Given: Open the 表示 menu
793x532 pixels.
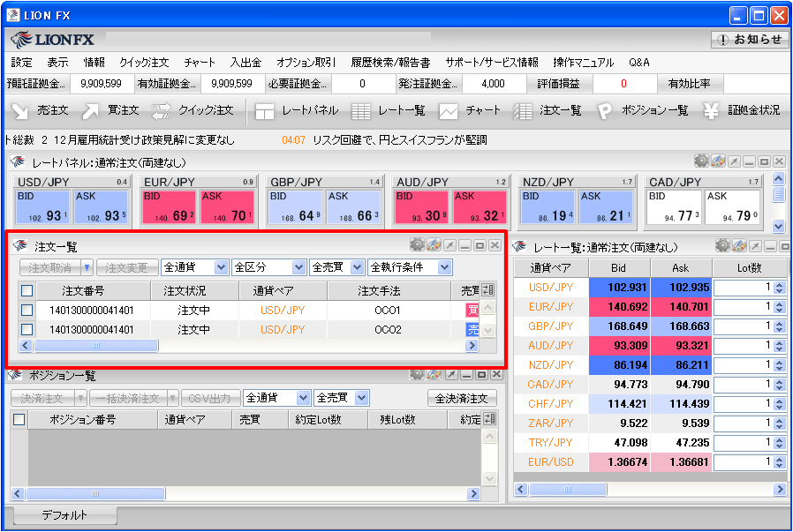Looking at the screenshot, I should 57,62.
